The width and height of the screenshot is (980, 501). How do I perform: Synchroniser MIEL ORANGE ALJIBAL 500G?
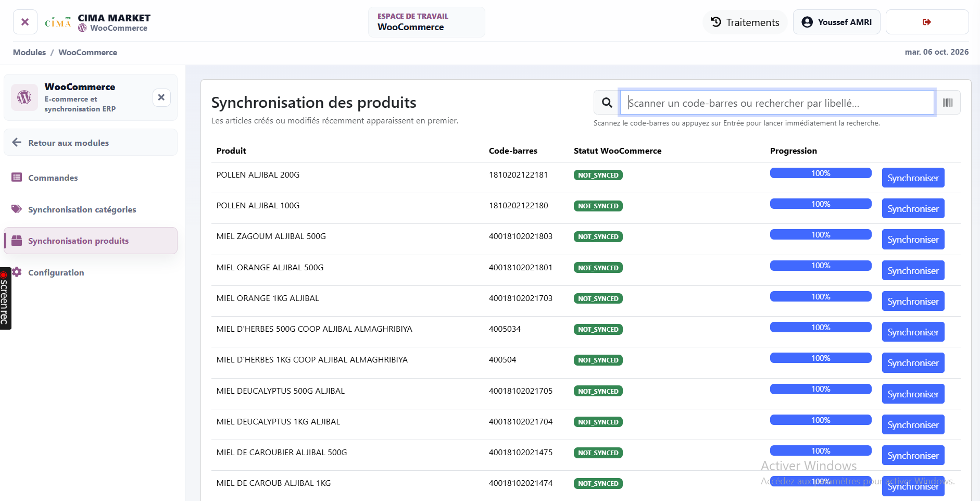[x=913, y=271]
